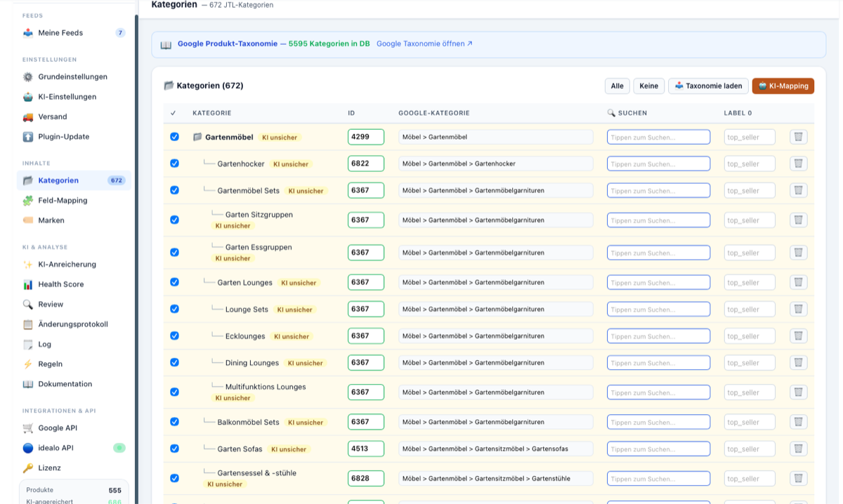Click Taxonomie laden button
Image resolution: width=843 pixels, height=504 pixels.
click(x=708, y=86)
